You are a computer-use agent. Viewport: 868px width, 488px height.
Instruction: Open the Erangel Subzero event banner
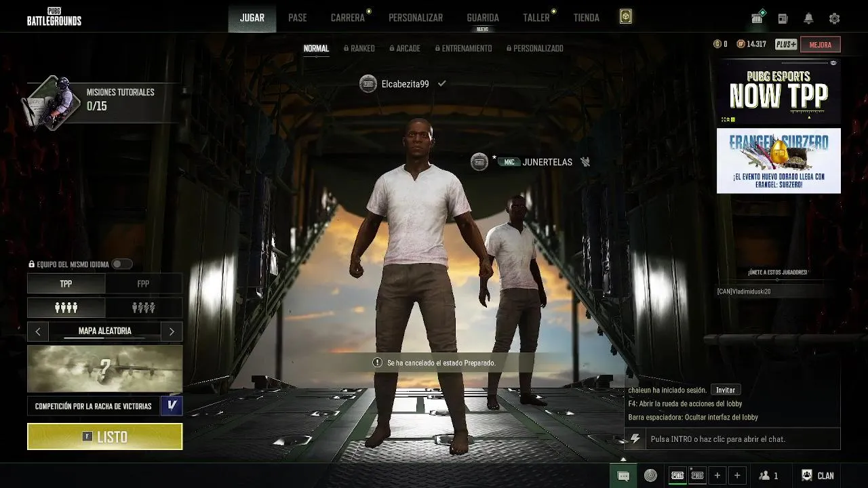tap(778, 161)
